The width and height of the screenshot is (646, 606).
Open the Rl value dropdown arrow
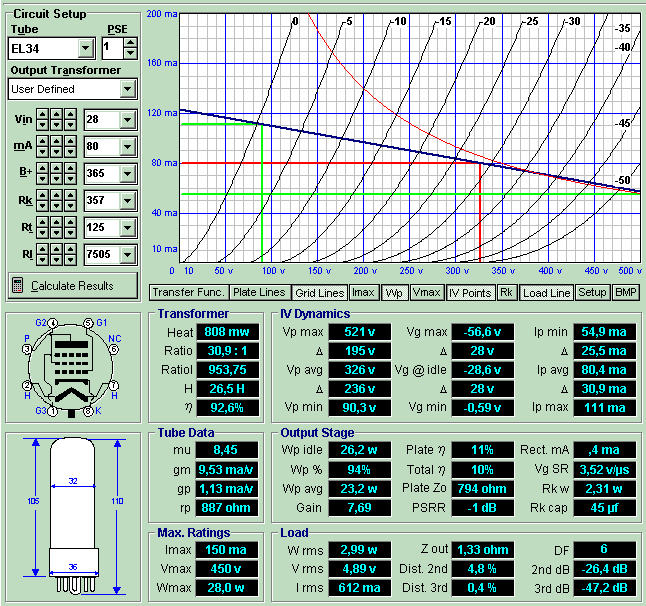(x=126, y=255)
